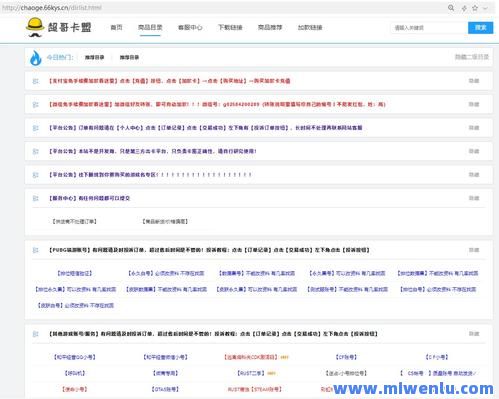Image resolution: width=499 pixels, height=399 pixels.
Task: Click the blue 搜索 button
Action: (480, 28)
